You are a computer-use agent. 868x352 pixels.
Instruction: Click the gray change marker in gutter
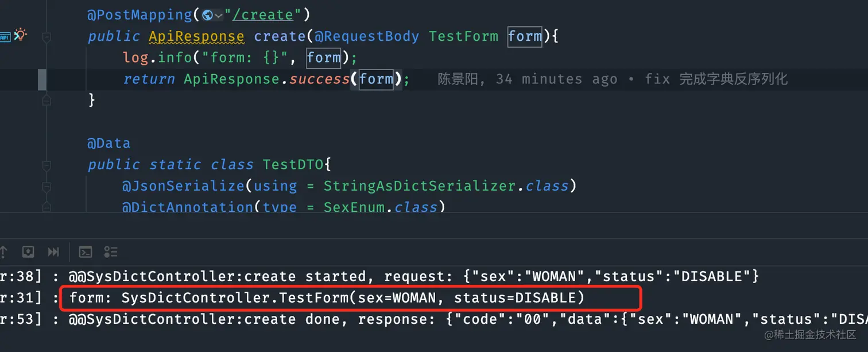tap(42, 79)
